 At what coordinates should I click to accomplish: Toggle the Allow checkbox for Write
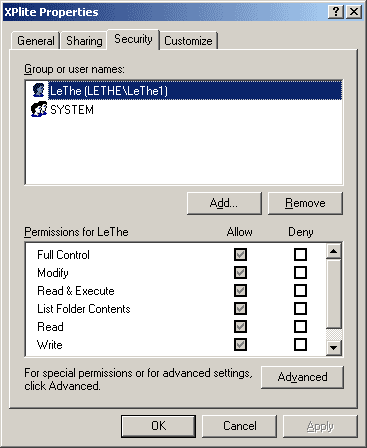[240, 344]
